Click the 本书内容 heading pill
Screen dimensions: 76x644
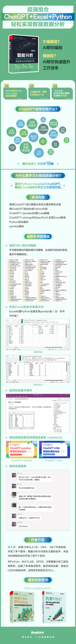click(38, 197)
